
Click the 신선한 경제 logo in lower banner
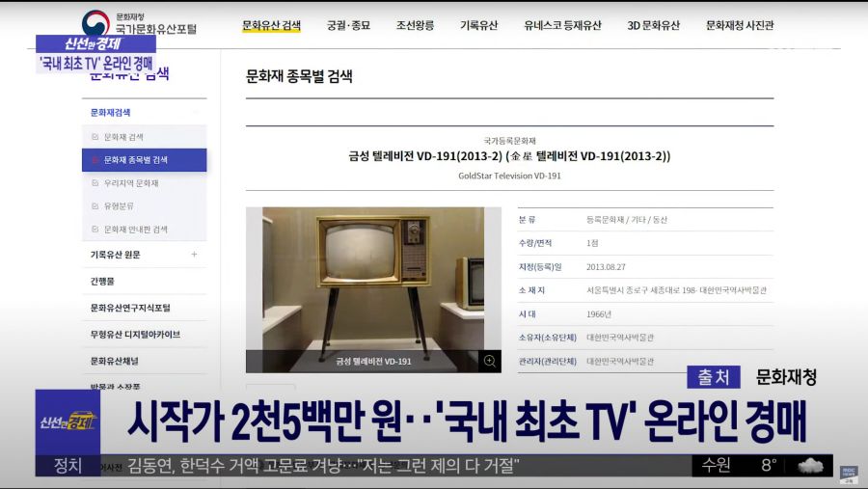68,422
